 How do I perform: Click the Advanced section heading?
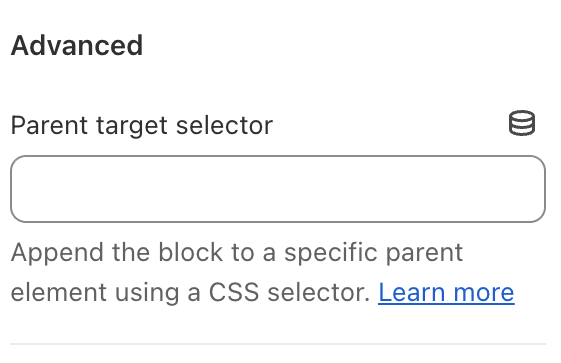point(77,45)
